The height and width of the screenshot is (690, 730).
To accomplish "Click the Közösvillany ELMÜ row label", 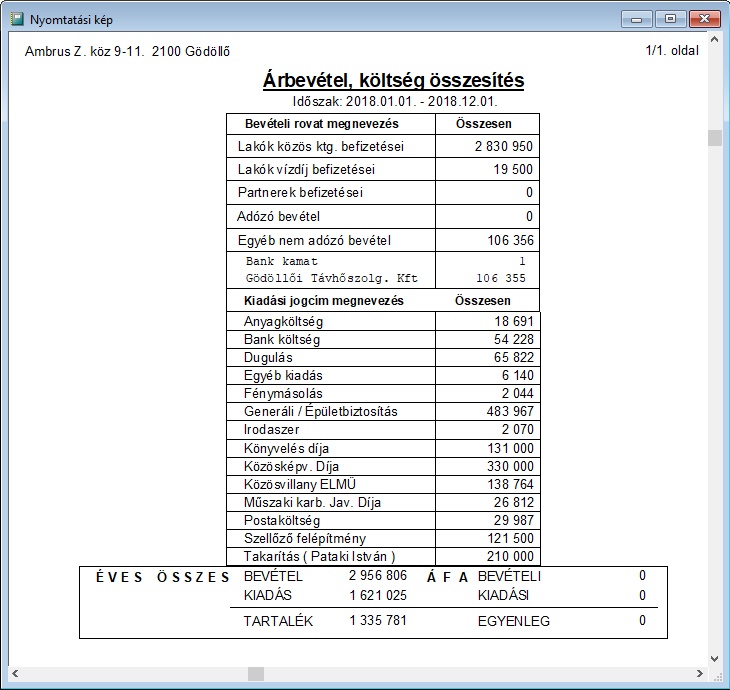I will point(300,484).
